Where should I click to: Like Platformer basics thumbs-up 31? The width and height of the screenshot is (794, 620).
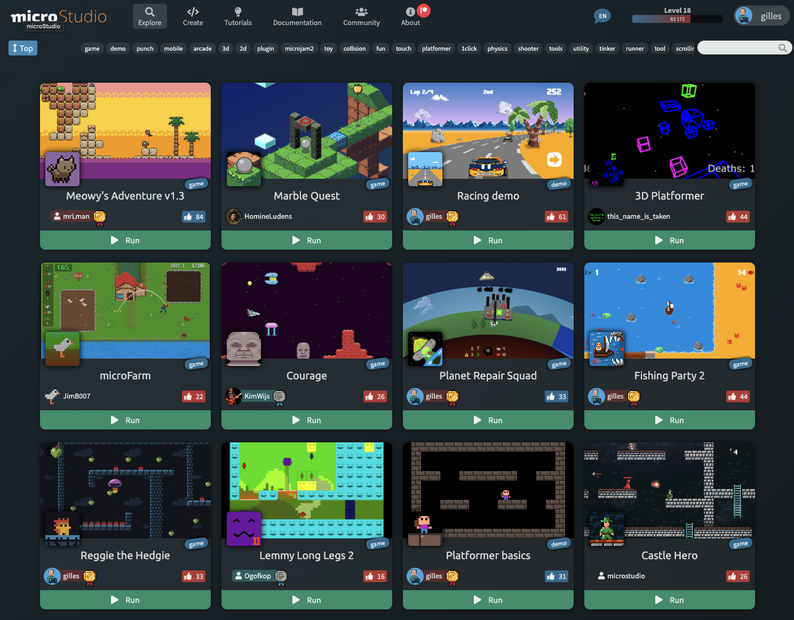pyautogui.click(x=556, y=576)
